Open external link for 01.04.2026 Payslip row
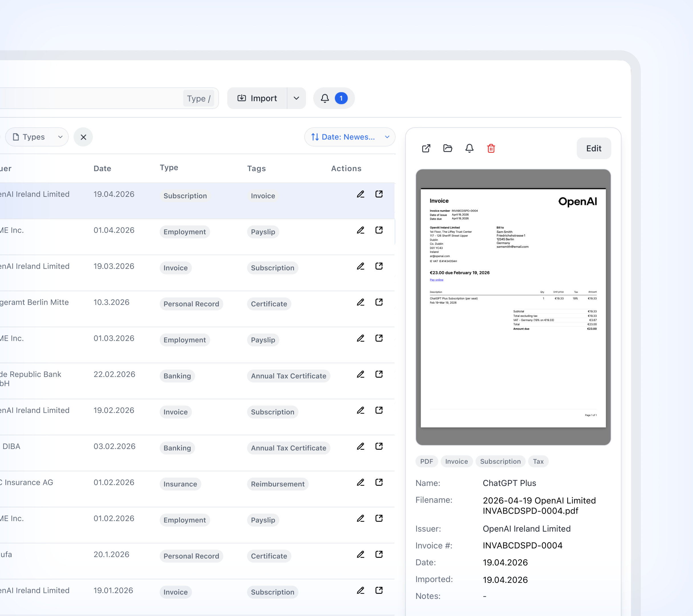The height and width of the screenshot is (616, 693). tap(379, 230)
